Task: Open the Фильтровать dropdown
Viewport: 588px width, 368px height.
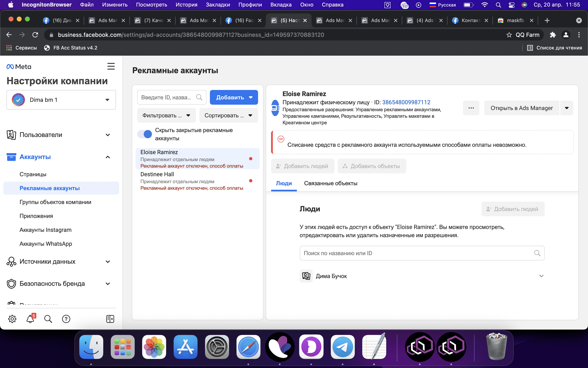Action: pos(166,115)
